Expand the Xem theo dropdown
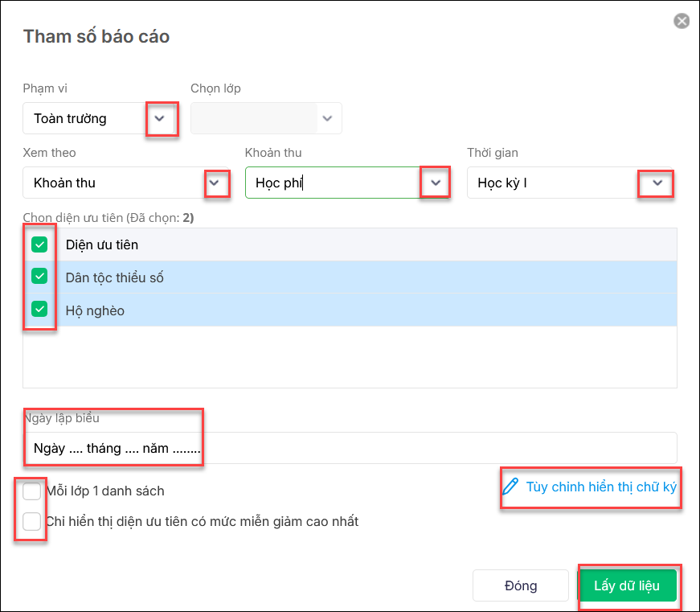Viewport: 700px width, 612px height. pos(215,183)
